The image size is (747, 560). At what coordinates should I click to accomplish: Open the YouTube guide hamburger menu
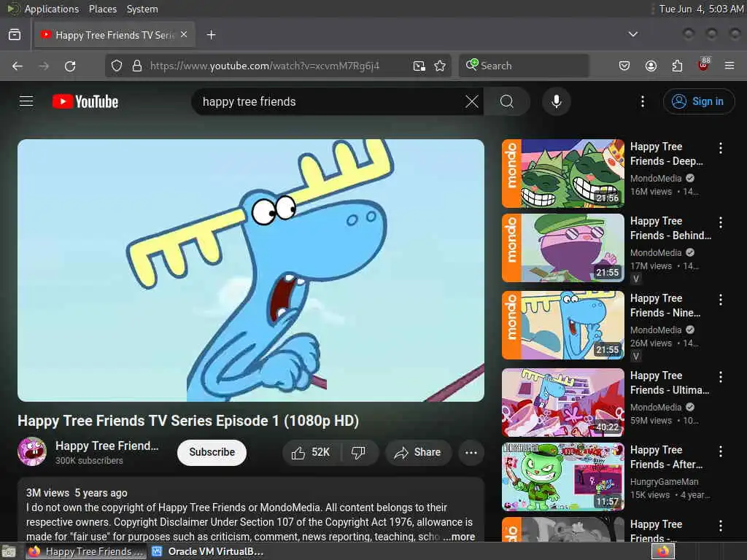coord(26,101)
